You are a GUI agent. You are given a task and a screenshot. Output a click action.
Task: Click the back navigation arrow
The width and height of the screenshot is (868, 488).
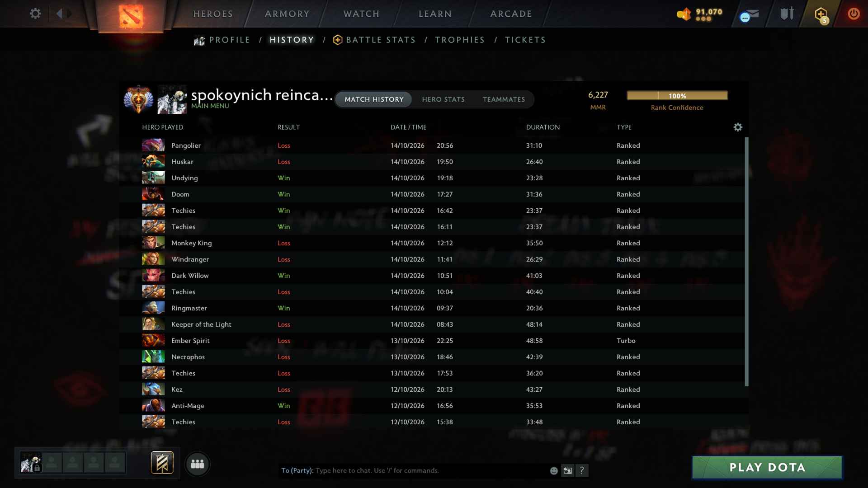pos(59,14)
